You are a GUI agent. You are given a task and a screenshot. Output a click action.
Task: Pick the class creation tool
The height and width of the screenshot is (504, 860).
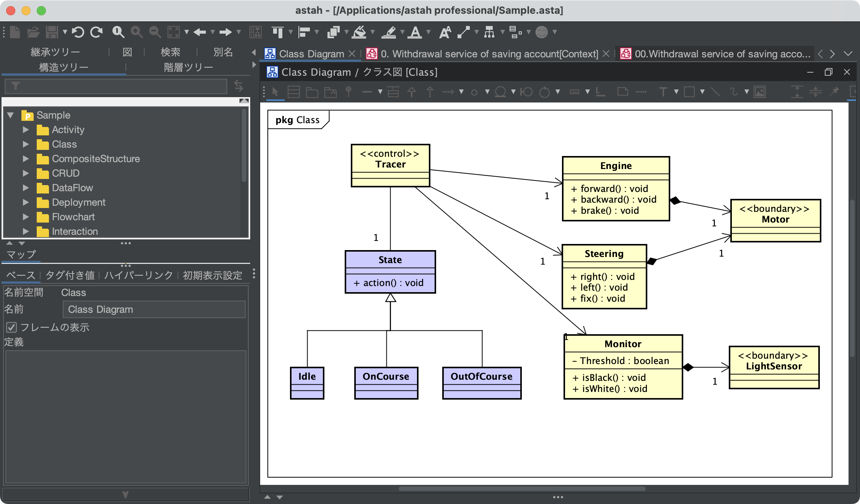coord(293,92)
